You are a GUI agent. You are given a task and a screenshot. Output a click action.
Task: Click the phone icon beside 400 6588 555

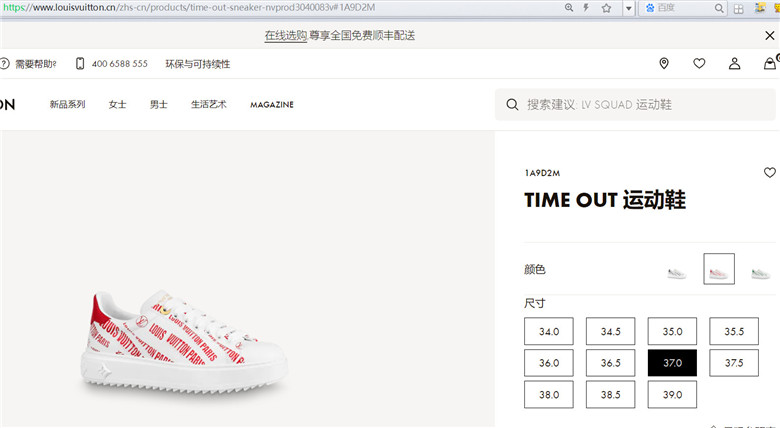click(80, 64)
